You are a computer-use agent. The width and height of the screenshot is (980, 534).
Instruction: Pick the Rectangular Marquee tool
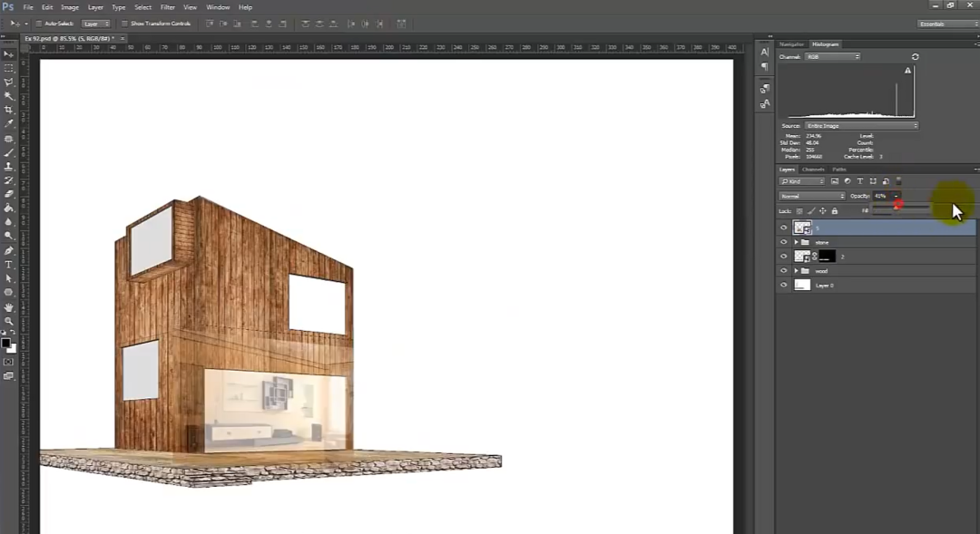coord(9,68)
